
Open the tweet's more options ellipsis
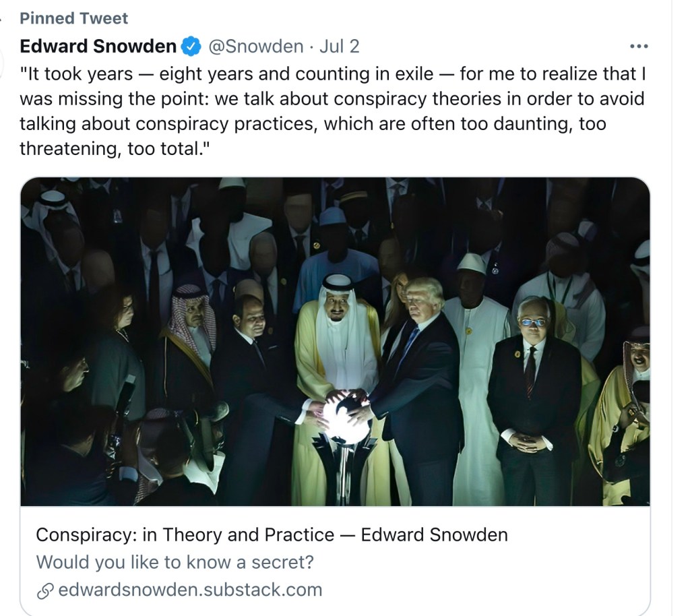pos(637,47)
